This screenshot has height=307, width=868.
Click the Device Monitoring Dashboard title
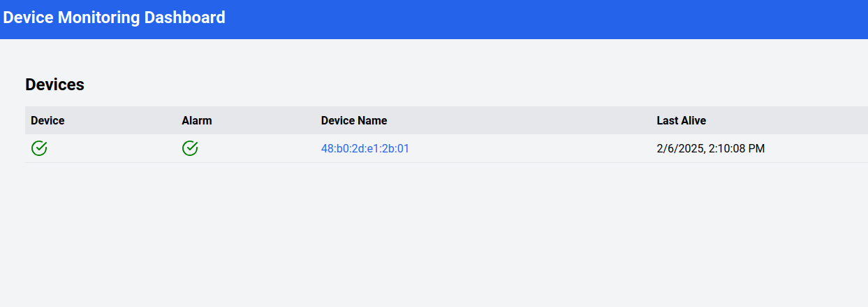(x=115, y=17)
